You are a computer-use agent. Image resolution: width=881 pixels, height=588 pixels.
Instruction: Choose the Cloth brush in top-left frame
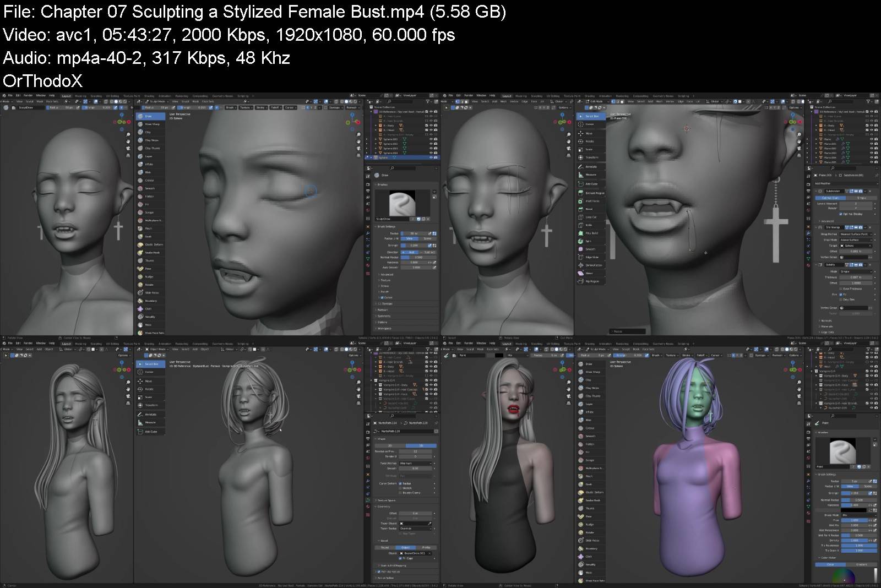pos(150,309)
